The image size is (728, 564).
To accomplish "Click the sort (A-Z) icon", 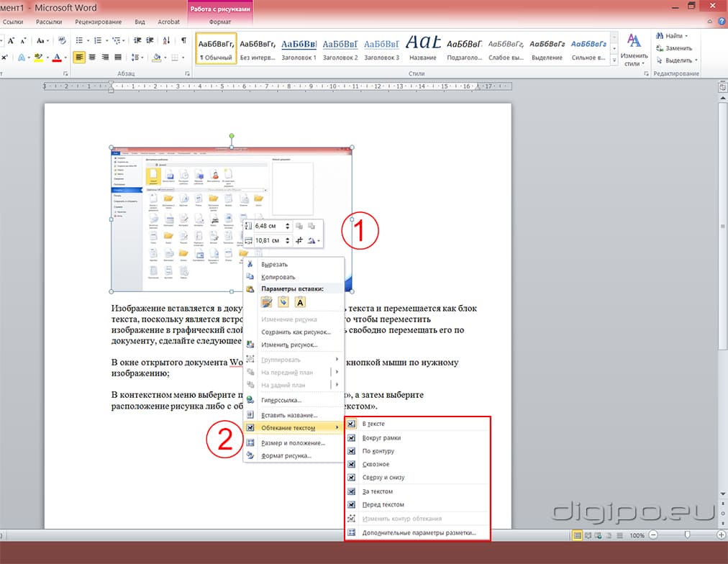I will click(x=168, y=40).
